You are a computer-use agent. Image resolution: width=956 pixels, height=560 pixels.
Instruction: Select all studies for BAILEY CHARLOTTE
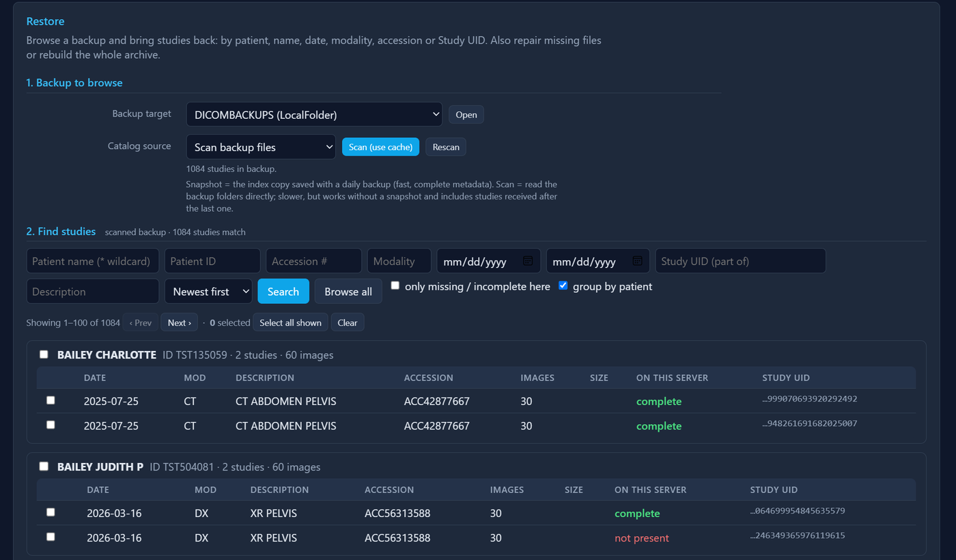pos(44,354)
